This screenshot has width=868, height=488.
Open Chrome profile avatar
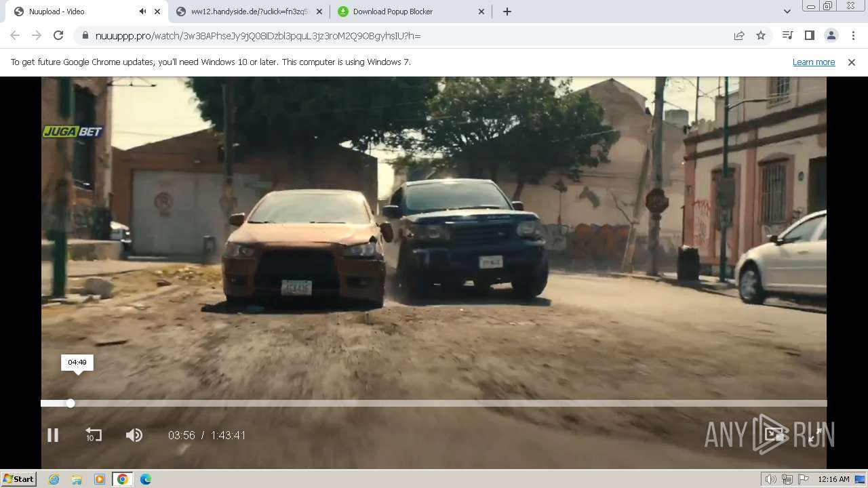tap(831, 35)
